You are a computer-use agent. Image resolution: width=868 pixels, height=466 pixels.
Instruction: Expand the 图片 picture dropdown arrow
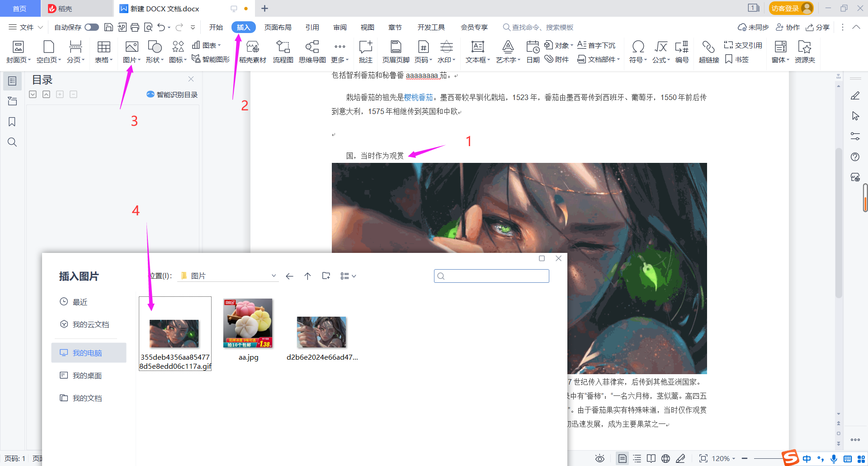tap(139, 59)
